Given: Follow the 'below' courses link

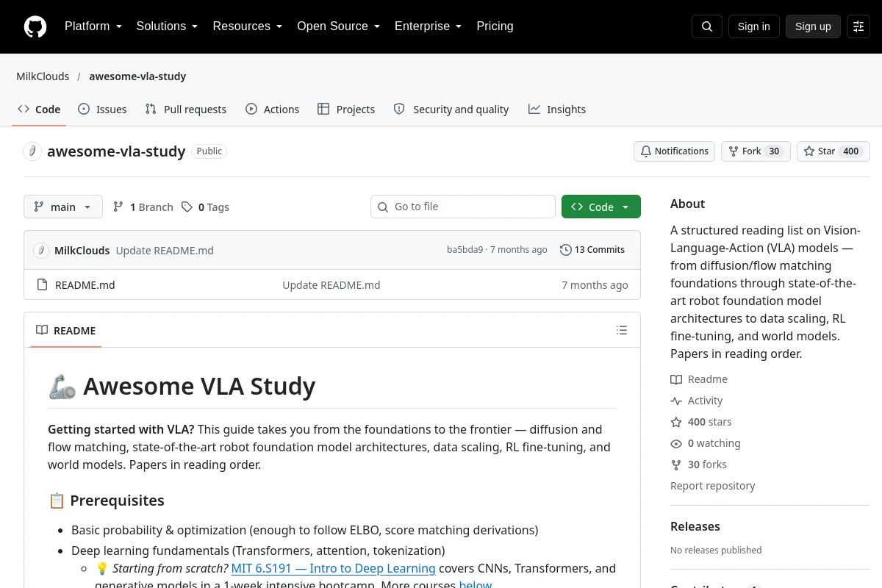Looking at the screenshot, I should click(x=475, y=585).
